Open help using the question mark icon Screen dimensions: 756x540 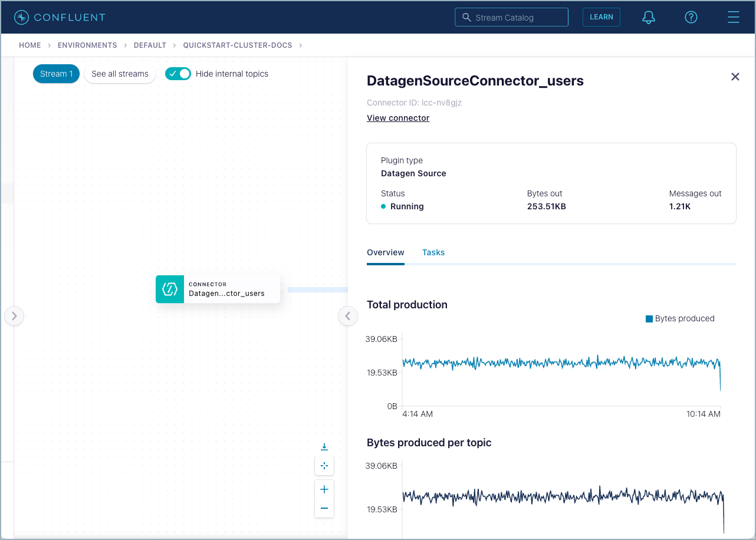point(691,17)
